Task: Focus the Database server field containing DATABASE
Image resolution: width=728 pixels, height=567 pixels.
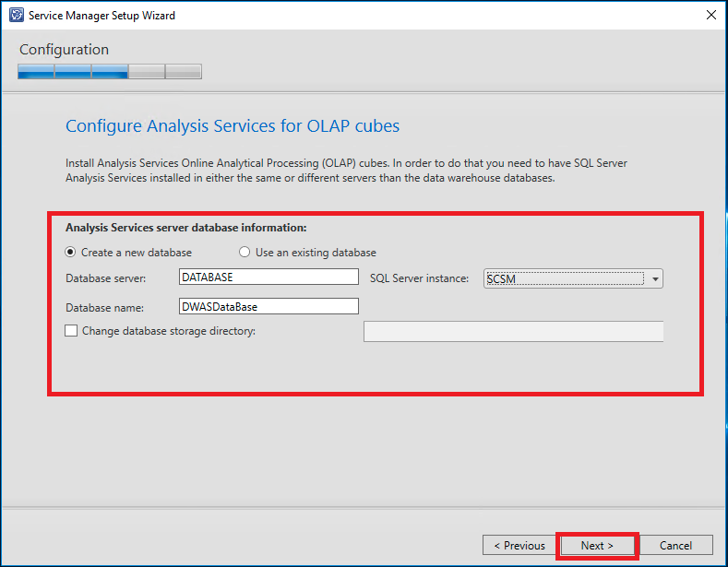Action: (269, 278)
